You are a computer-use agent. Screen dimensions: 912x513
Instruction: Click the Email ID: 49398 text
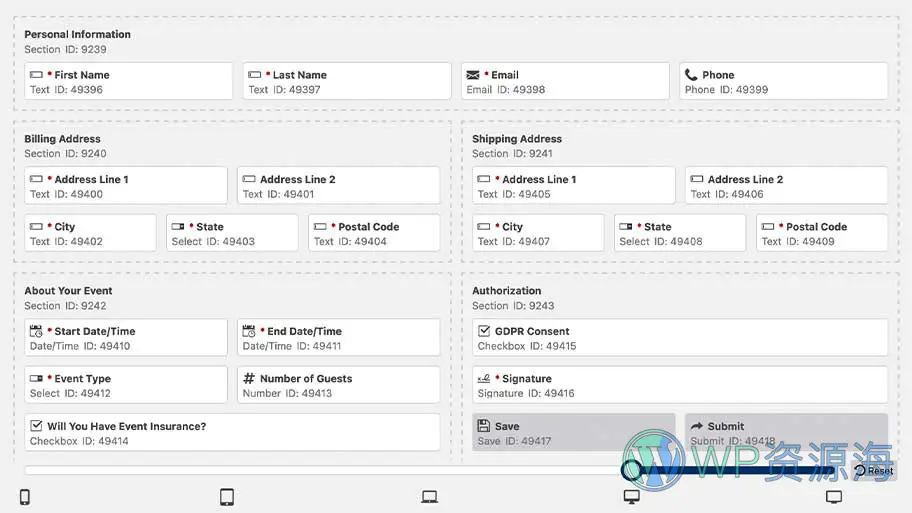pyautogui.click(x=505, y=90)
